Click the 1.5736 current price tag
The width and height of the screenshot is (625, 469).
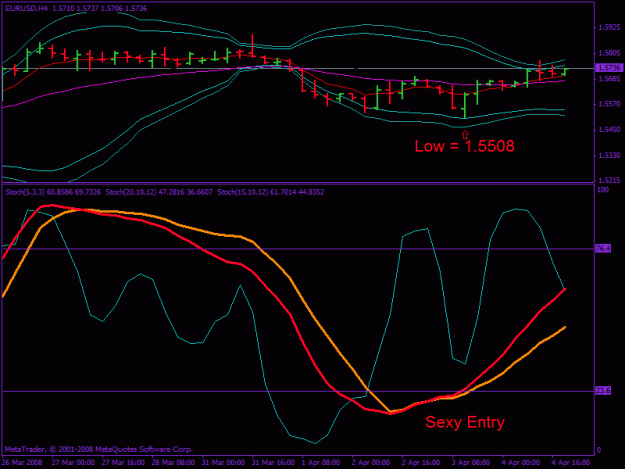[609, 68]
